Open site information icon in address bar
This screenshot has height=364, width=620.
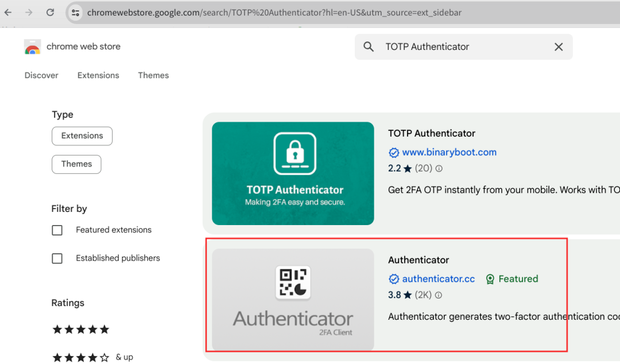click(75, 12)
